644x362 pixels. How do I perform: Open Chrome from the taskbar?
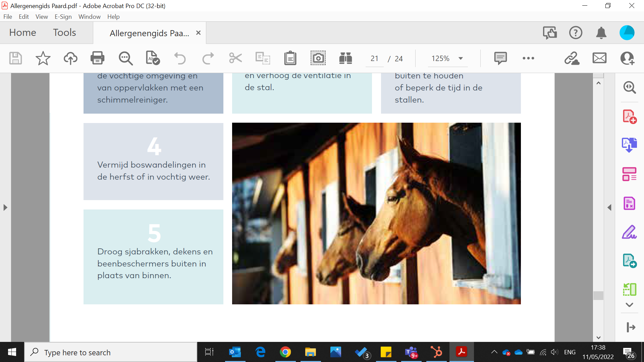pos(285,352)
